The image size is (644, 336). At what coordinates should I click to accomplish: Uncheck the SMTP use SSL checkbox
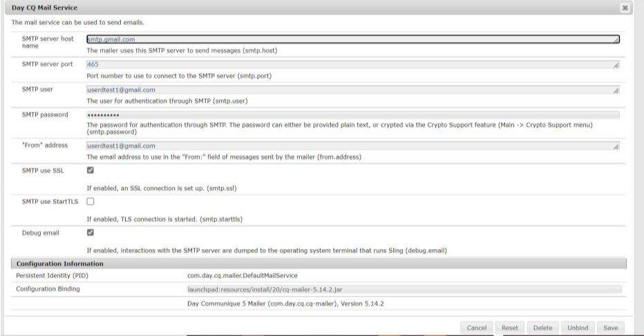pyautogui.click(x=91, y=170)
